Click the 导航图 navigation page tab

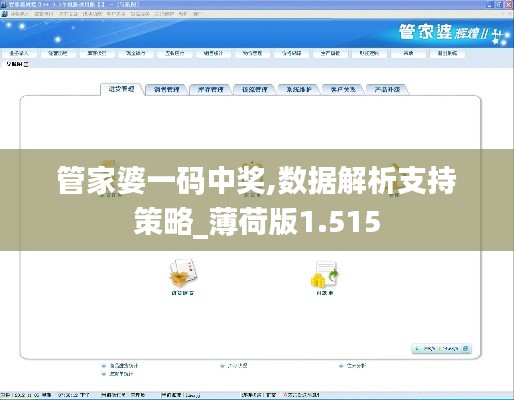click(14, 64)
